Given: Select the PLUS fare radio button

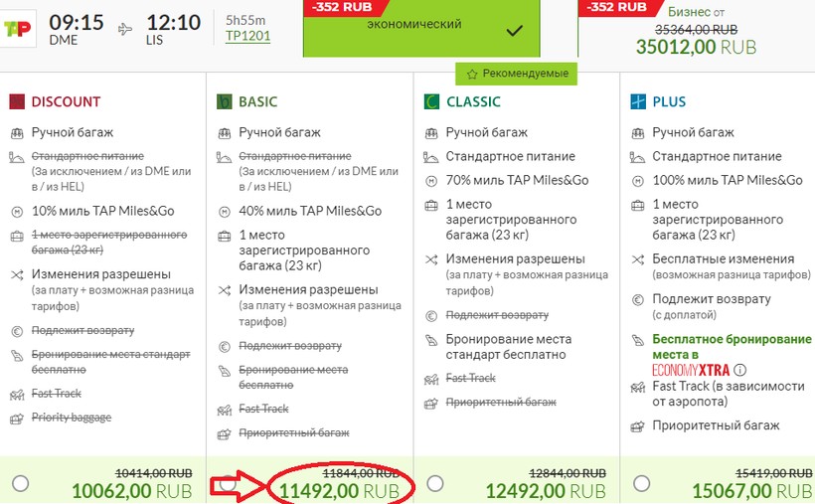Looking at the screenshot, I should 641,483.
